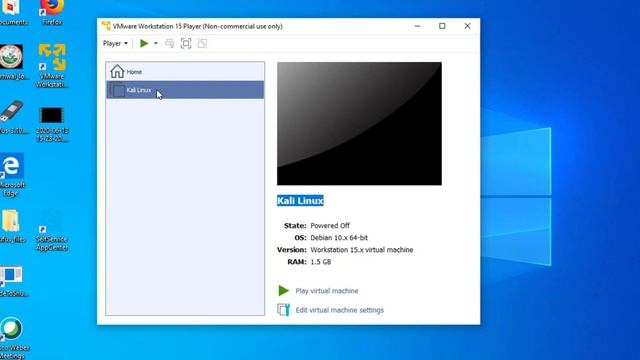Click the green power-on play toolbar button

pyautogui.click(x=144, y=43)
